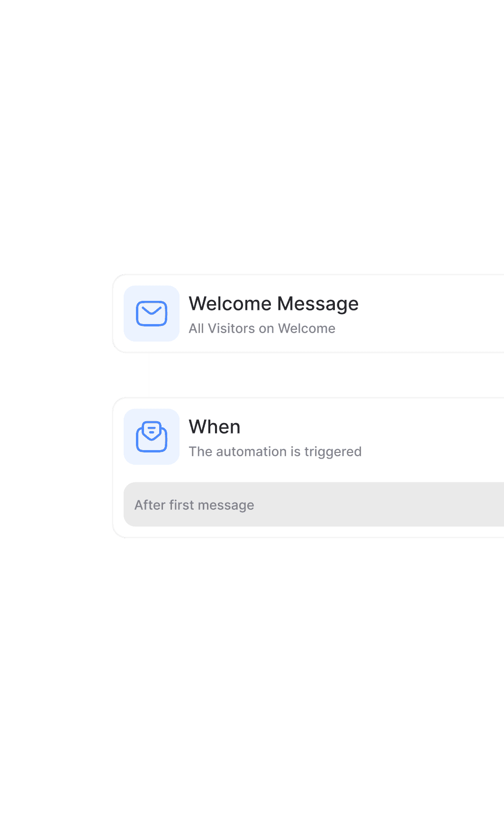Click the All Visitors on Welcome subtitle
Image resolution: width=504 pixels, height=813 pixels.
(x=262, y=328)
